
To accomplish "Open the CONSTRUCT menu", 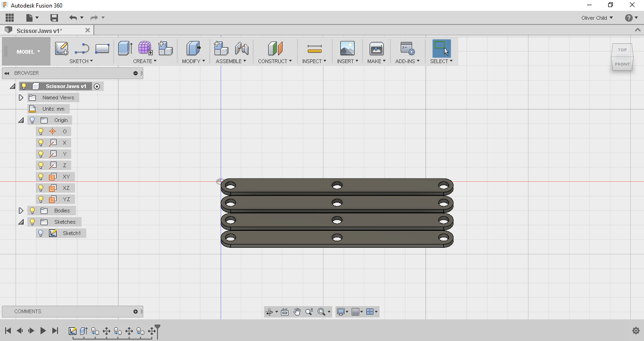I will (x=275, y=61).
